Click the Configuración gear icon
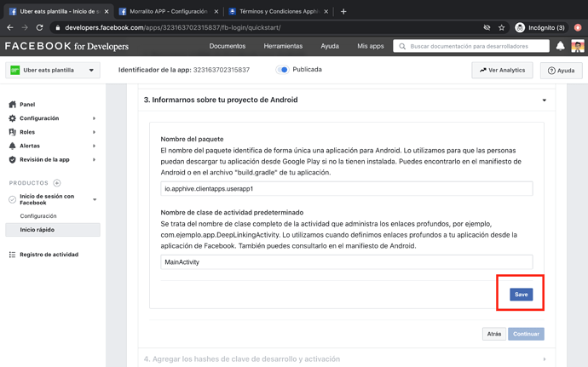 pyautogui.click(x=13, y=118)
